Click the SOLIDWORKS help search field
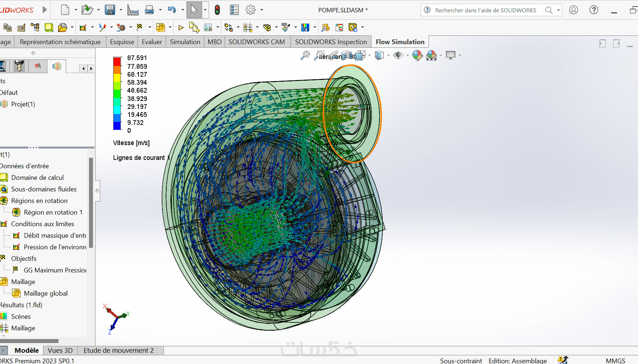This screenshot has width=638, height=364. coord(485,10)
